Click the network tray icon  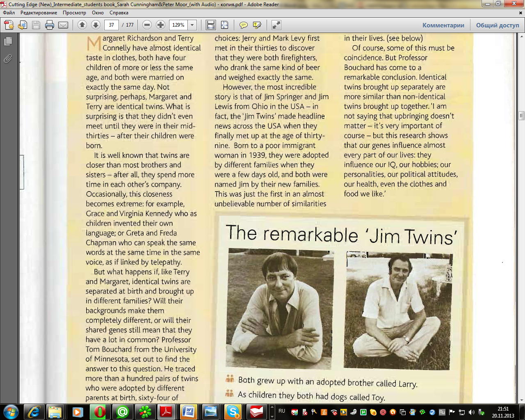click(x=462, y=412)
